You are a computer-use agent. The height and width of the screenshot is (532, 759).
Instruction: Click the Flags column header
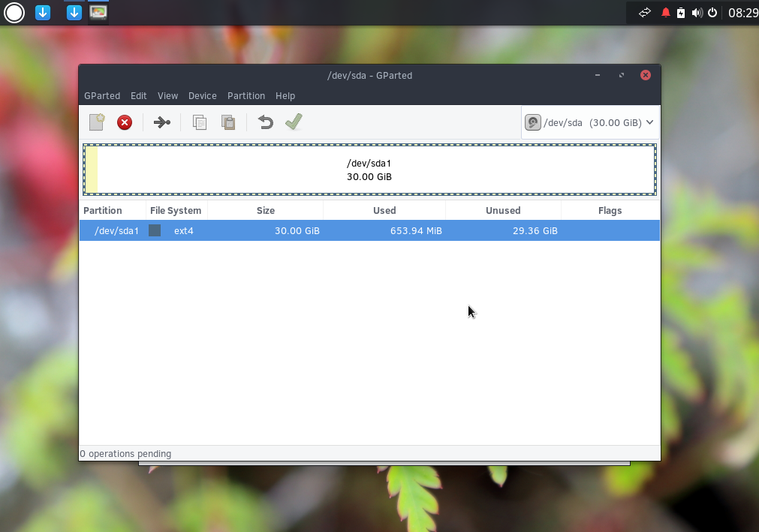(x=610, y=210)
